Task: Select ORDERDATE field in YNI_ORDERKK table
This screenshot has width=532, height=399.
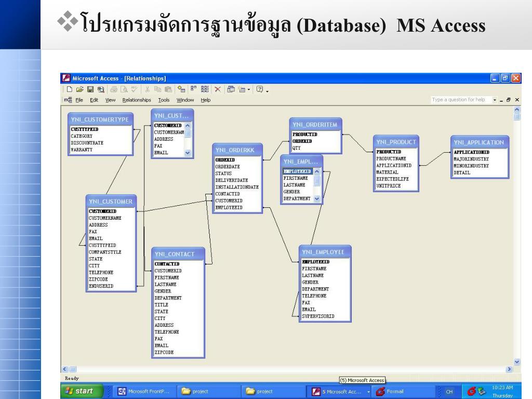Action: (228, 167)
